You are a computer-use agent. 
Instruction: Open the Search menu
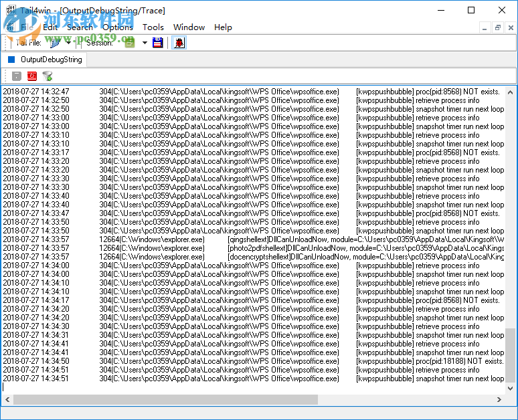pyautogui.click(x=80, y=27)
